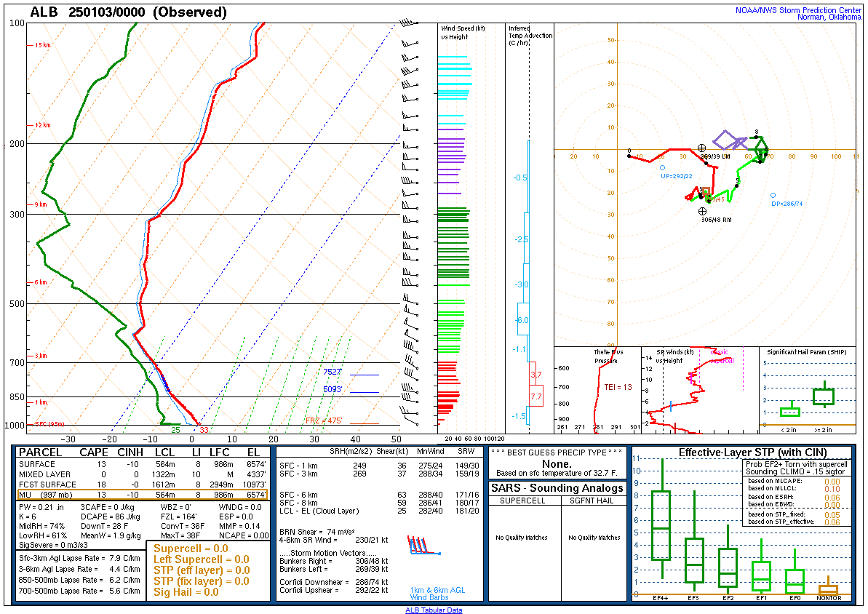Click the SFC (95m) height marker
The width and height of the screenshot is (868, 614).
[x=49, y=424]
